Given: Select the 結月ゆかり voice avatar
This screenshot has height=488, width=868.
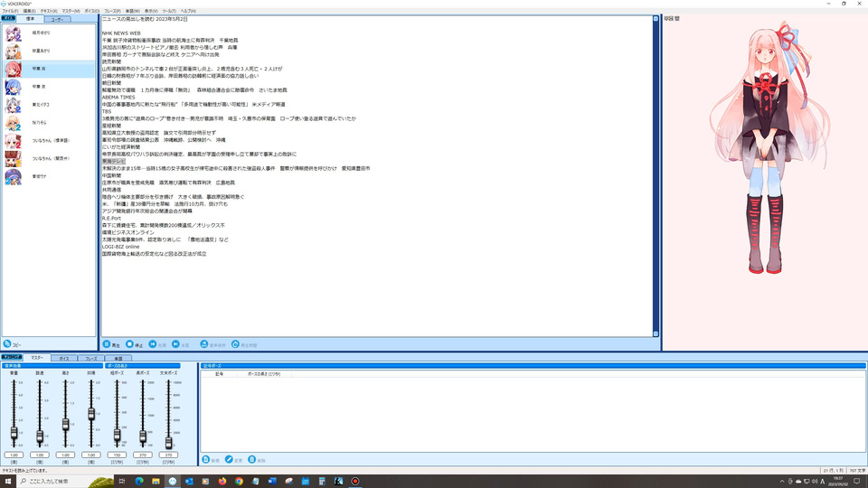Looking at the screenshot, I should click(14, 33).
